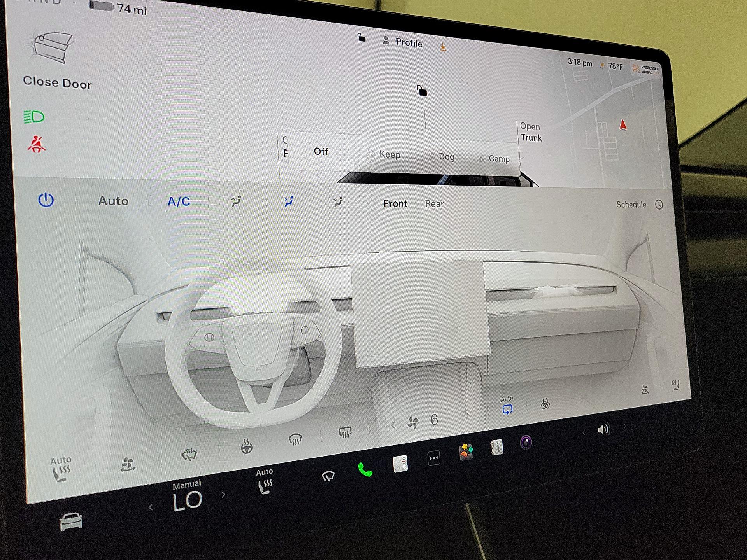Tap the lock icon in the status bar
Image resolution: width=747 pixels, height=560 pixels.
(x=361, y=38)
